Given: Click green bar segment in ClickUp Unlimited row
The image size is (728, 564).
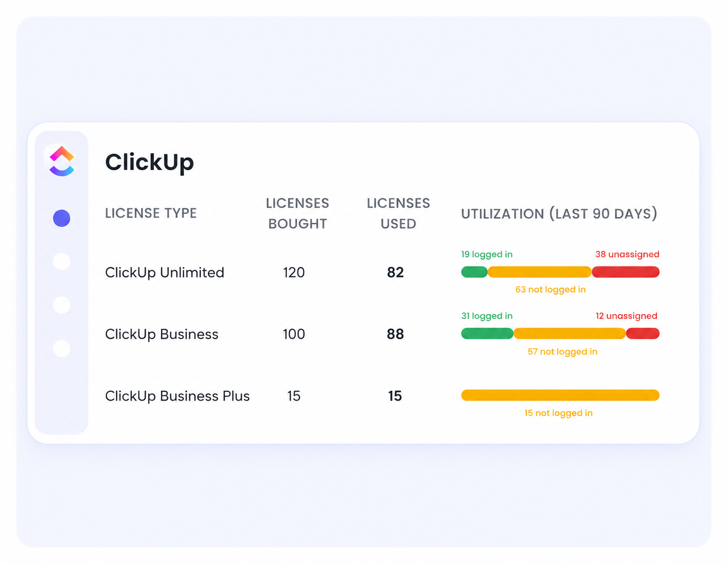Looking at the screenshot, I should tap(474, 272).
